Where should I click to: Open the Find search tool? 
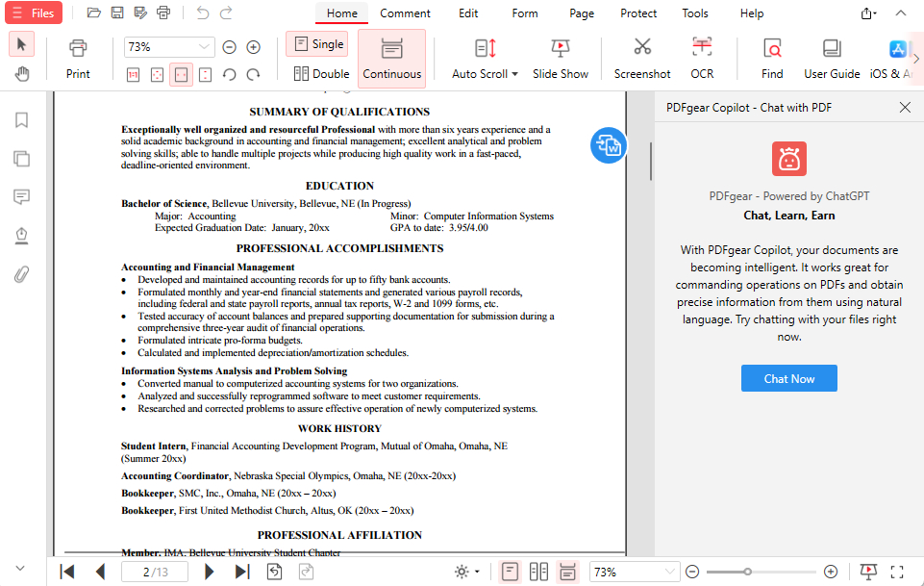tap(771, 58)
